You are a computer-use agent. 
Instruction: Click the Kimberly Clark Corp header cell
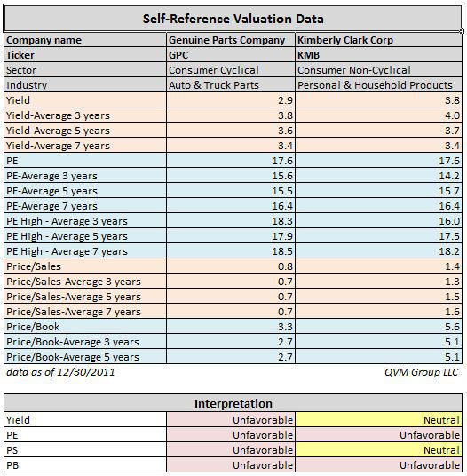click(x=379, y=40)
